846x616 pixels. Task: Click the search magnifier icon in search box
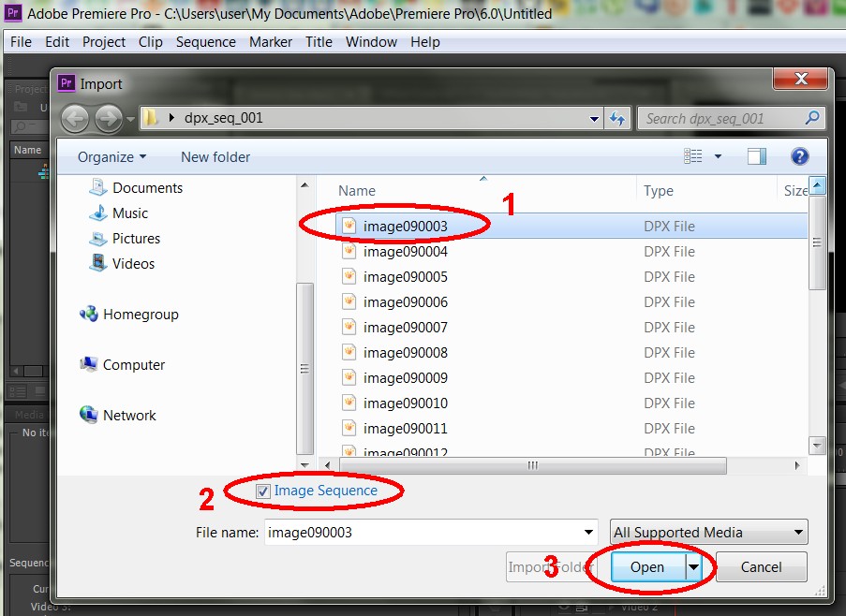[x=811, y=118]
